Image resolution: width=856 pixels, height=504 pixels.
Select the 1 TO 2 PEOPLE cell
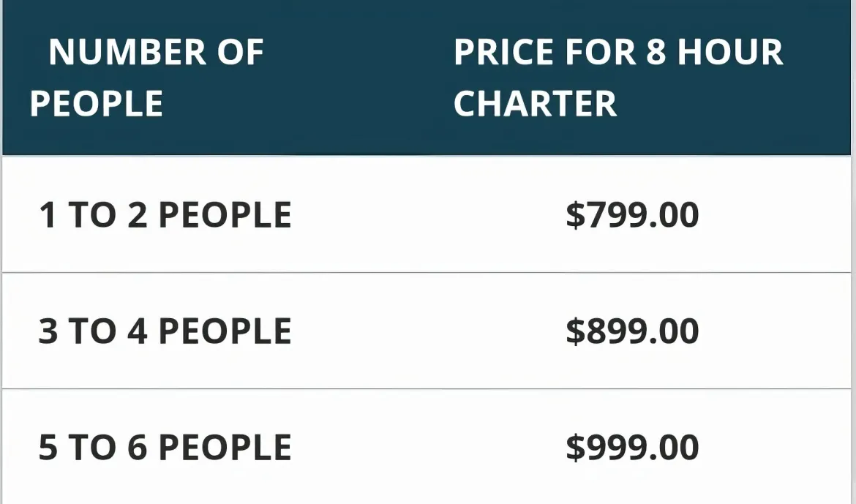coord(165,214)
